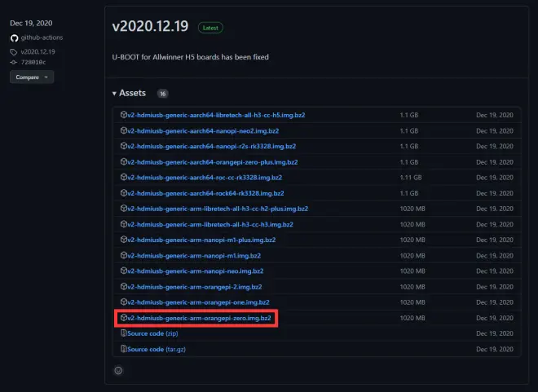
Task: Download orangepi-zero-plus aarch64 image
Action: point(213,162)
